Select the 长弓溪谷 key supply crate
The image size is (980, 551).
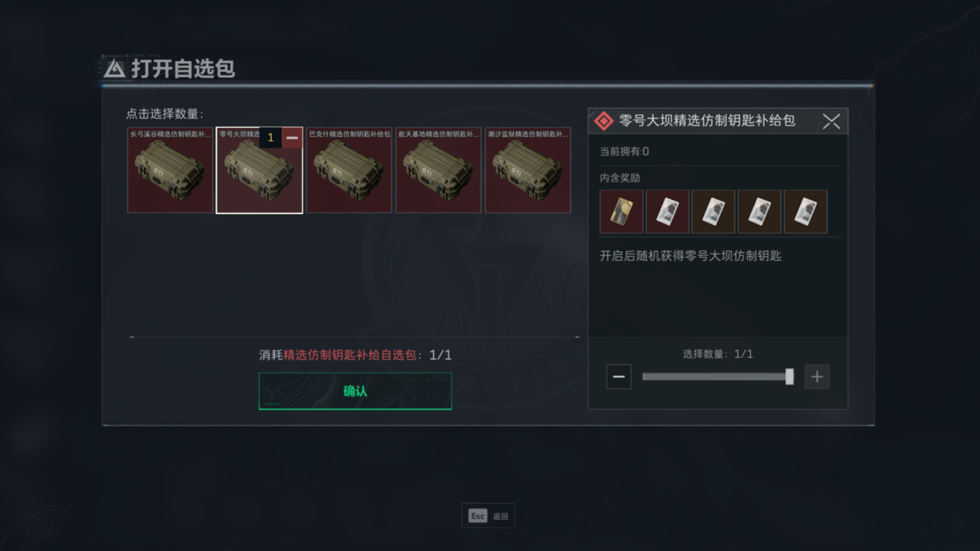coord(170,170)
